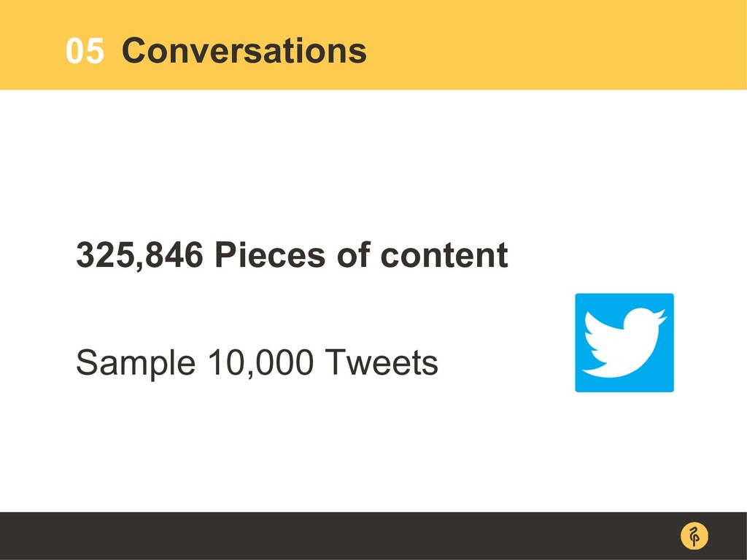Image resolution: width=747 pixels, height=560 pixels.
Task: Click the round yellow logo in footer
Action: 694,536
